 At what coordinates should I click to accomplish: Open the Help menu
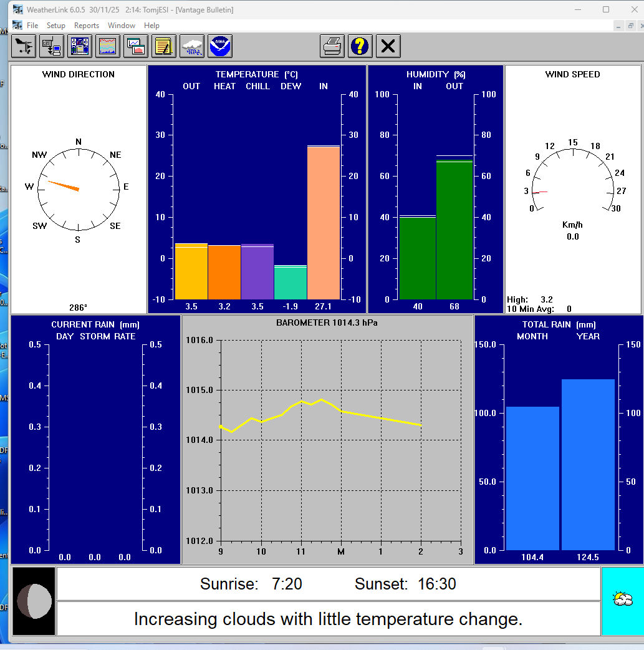click(151, 26)
